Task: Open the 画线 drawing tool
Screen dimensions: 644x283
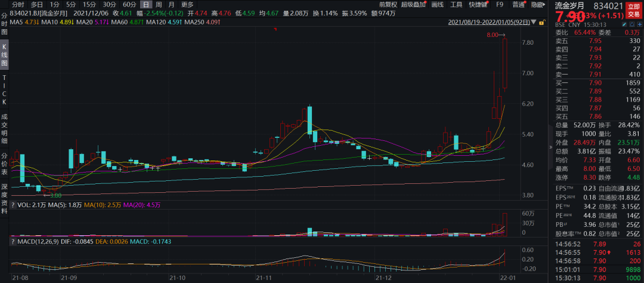Action: click(438, 4)
